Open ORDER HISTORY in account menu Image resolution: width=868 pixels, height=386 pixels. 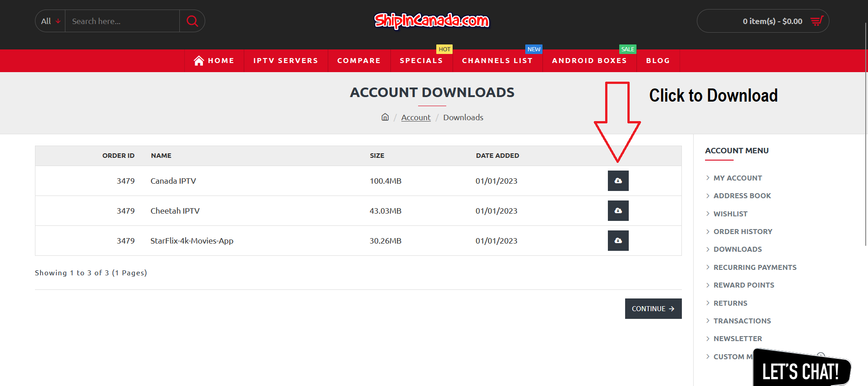(x=743, y=231)
